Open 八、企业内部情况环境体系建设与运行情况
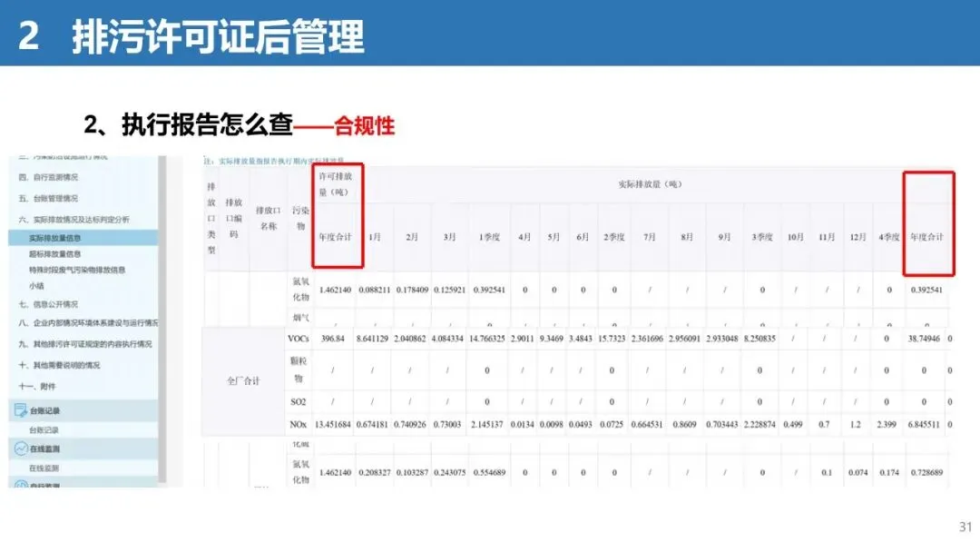The height and width of the screenshot is (552, 980). (x=88, y=323)
